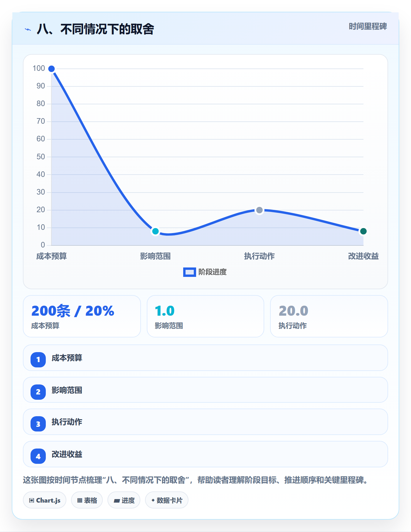
Task: Toggle the 阶段进度 legend color box
Action: (x=189, y=272)
